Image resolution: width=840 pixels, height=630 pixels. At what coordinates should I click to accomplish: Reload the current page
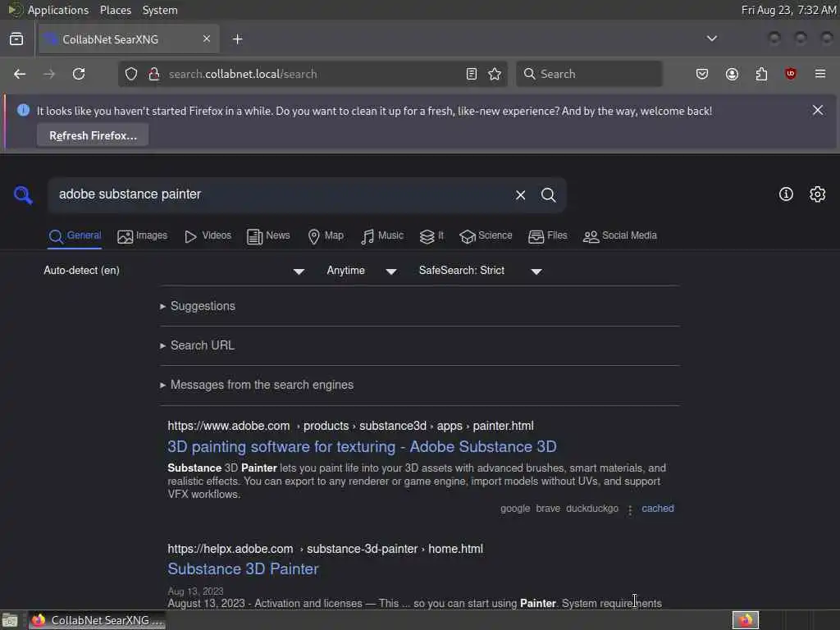79,74
